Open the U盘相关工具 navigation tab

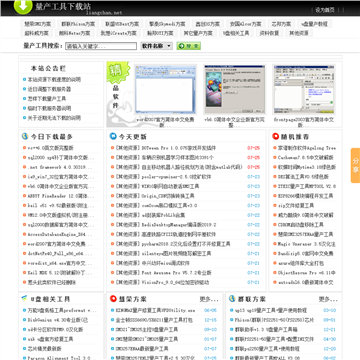tap(236, 33)
